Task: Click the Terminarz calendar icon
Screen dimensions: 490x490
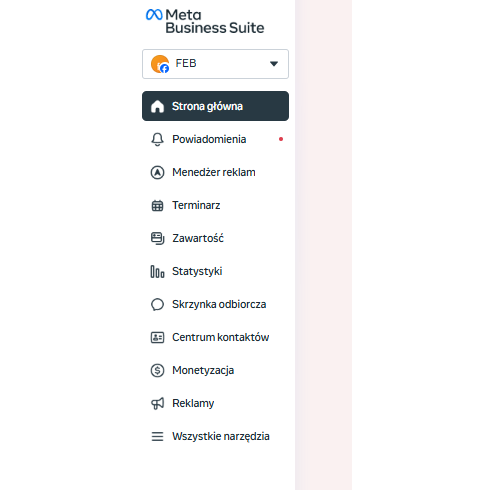Action: (157, 205)
